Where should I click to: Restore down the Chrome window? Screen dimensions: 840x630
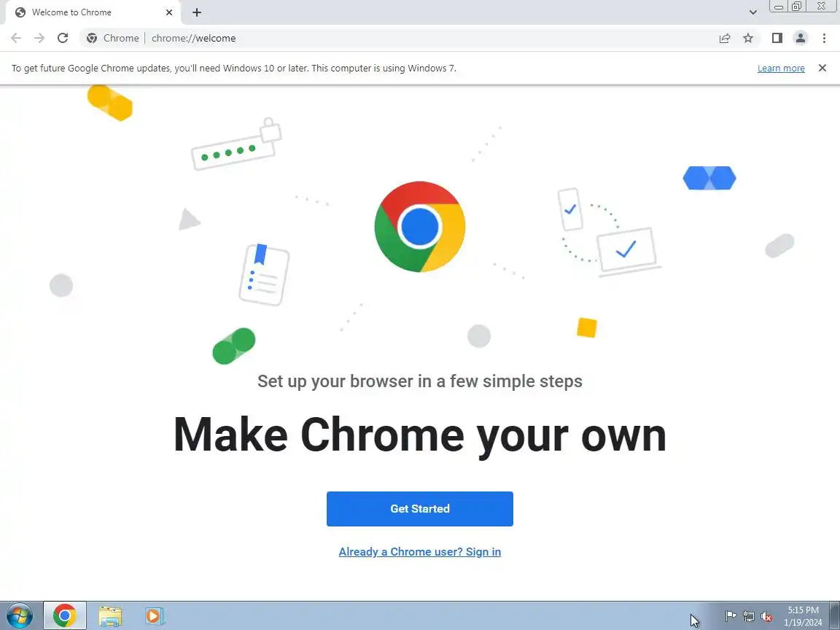click(796, 7)
